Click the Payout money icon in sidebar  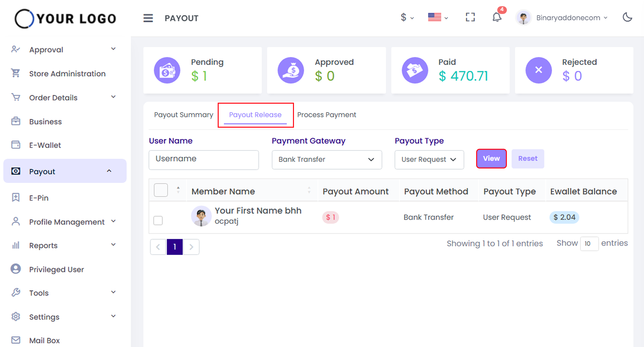point(16,171)
